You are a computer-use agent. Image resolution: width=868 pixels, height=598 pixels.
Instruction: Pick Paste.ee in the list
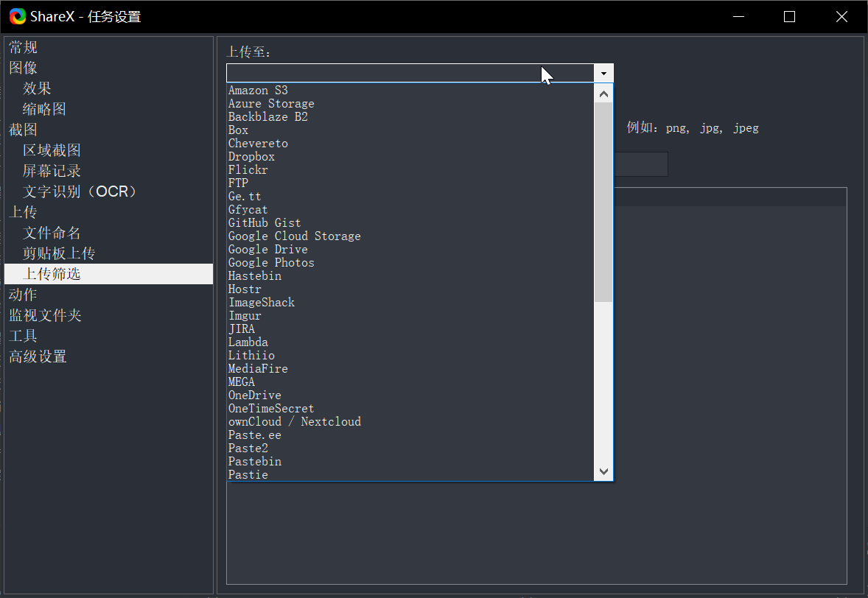410,435
